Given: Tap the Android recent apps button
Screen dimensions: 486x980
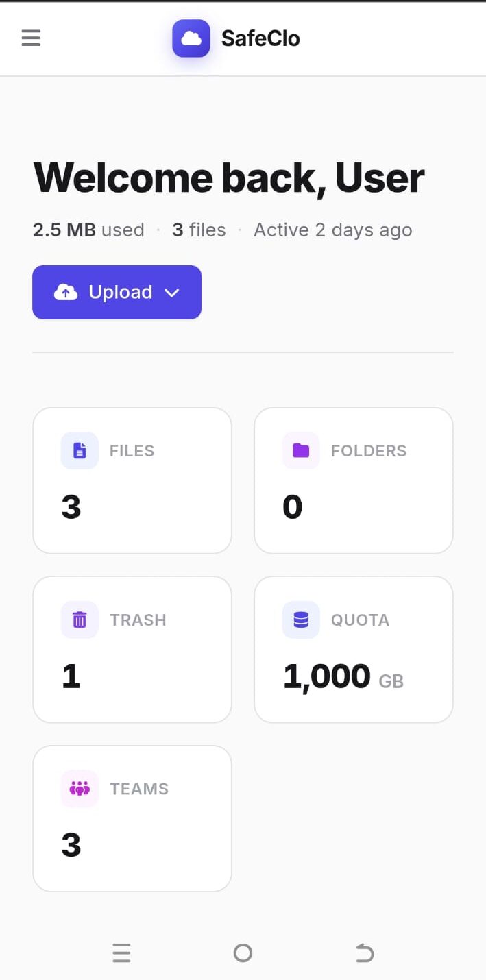Looking at the screenshot, I should [x=121, y=953].
